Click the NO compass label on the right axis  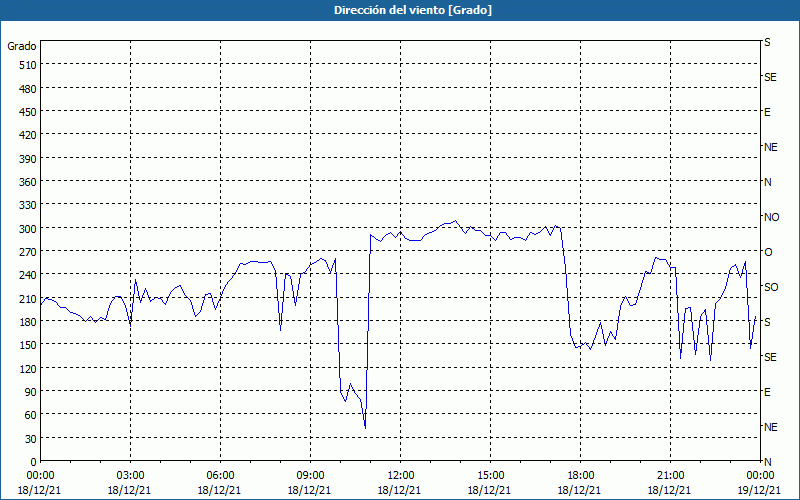[771, 217]
